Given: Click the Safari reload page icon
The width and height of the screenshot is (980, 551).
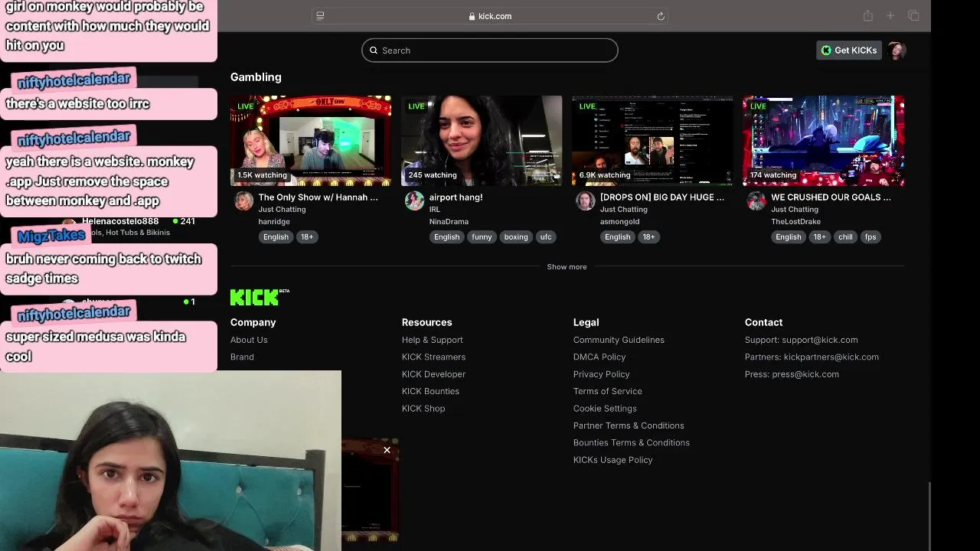Looking at the screenshot, I should tap(661, 16).
